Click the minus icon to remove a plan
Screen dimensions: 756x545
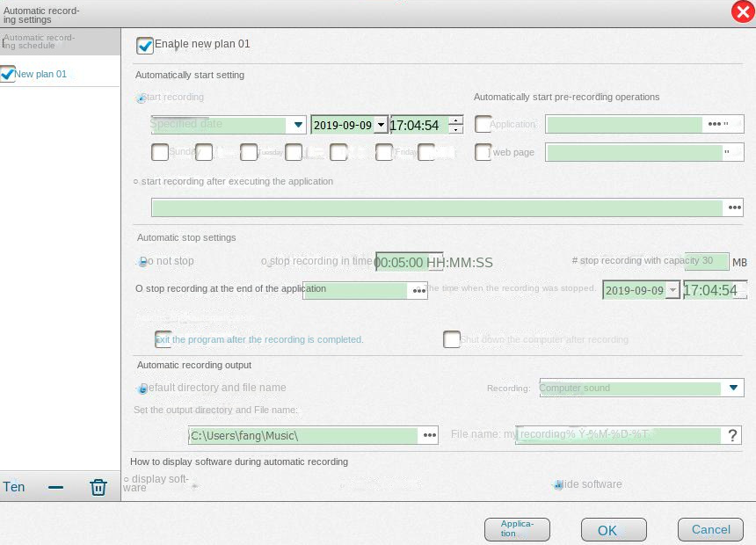click(x=55, y=486)
